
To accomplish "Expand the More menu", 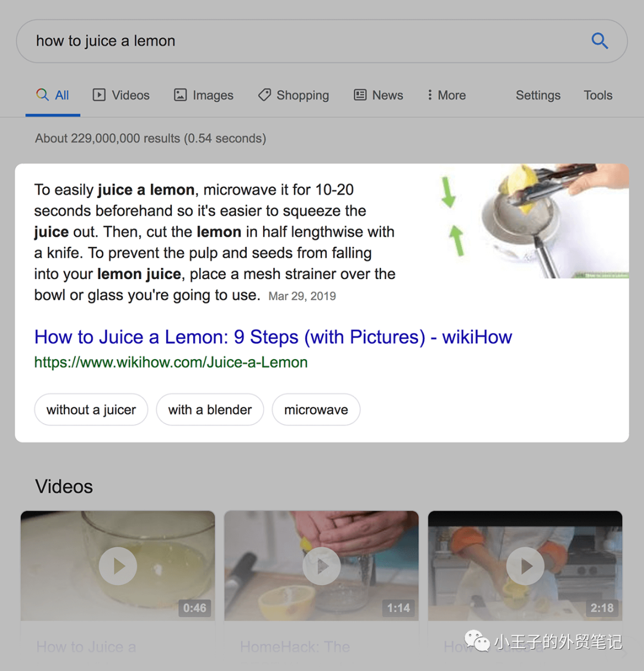I will pyautogui.click(x=446, y=95).
